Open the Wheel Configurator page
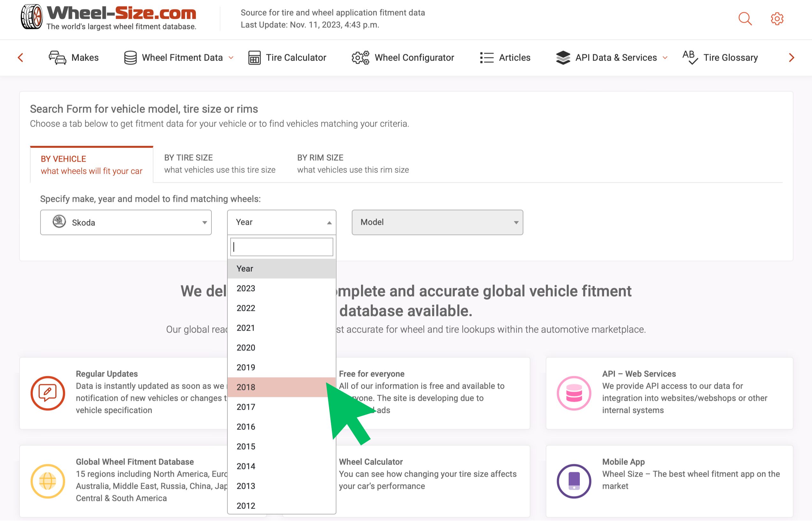Image resolution: width=812 pixels, height=521 pixels. click(x=402, y=57)
